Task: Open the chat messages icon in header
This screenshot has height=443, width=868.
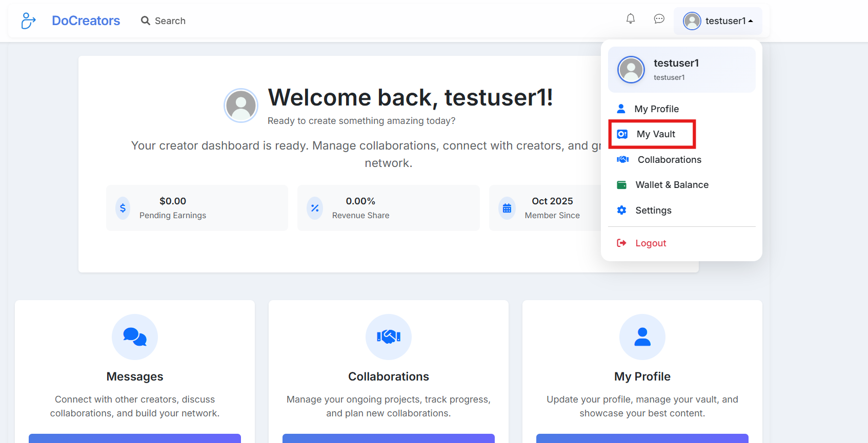Action: coord(659,19)
